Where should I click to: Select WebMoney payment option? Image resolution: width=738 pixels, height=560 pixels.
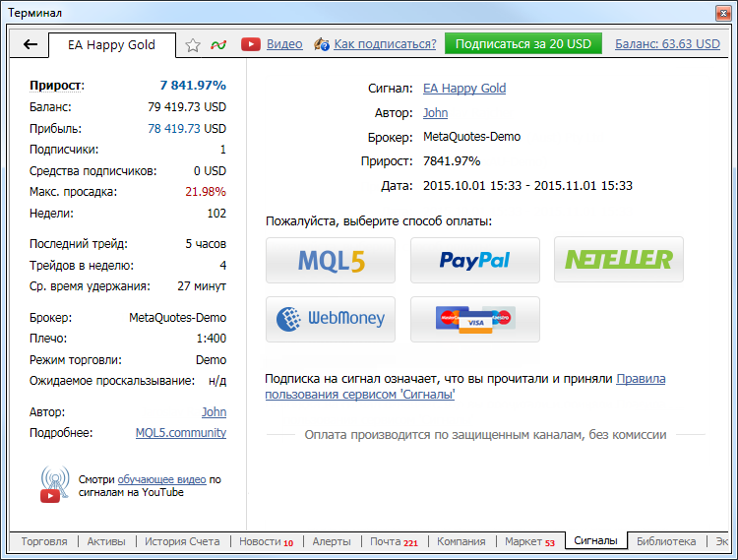[331, 319]
